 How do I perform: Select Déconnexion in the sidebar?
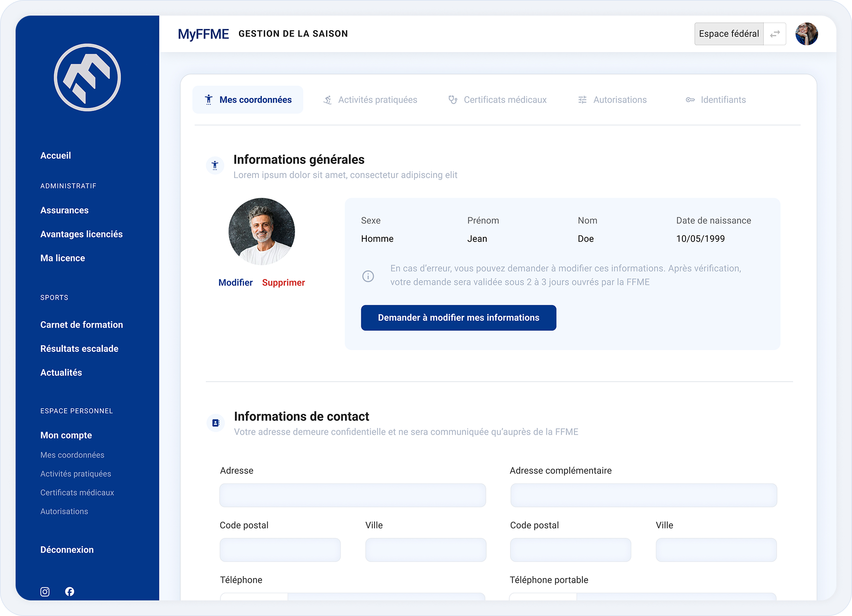(67, 550)
